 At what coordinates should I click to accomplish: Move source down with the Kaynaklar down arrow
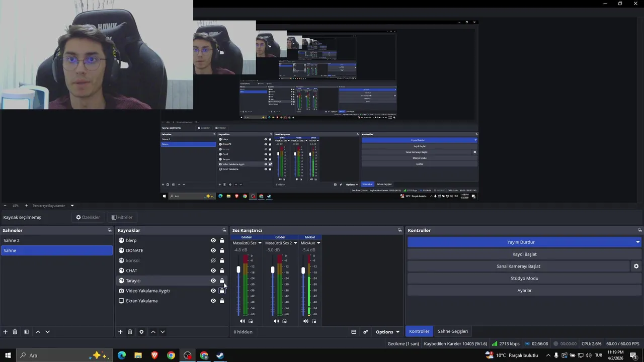click(163, 332)
